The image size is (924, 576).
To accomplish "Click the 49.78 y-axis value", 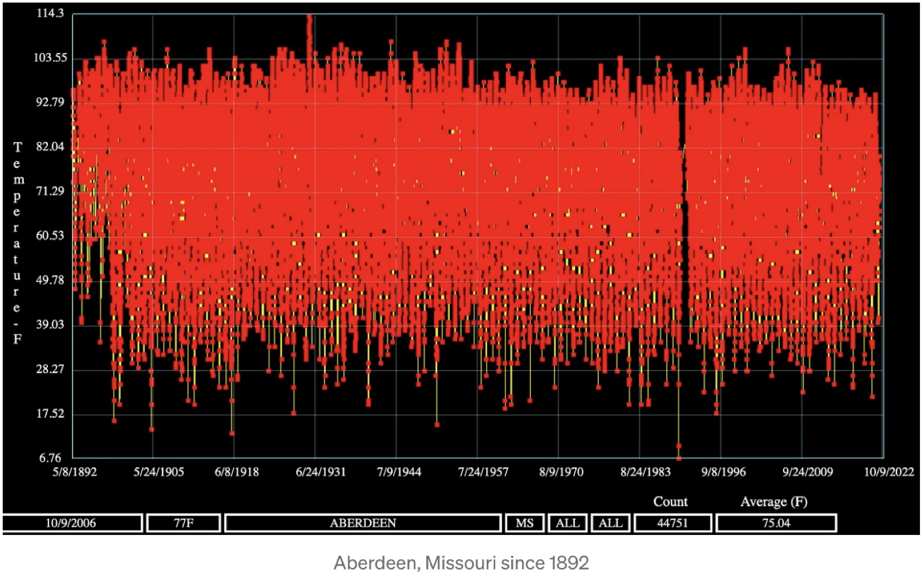I will coord(50,280).
